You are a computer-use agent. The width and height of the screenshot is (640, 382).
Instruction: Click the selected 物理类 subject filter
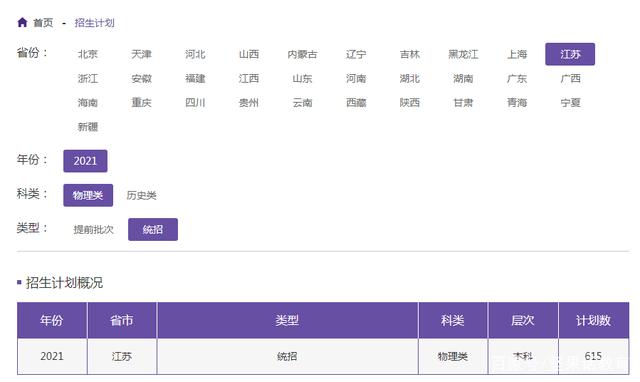click(88, 195)
